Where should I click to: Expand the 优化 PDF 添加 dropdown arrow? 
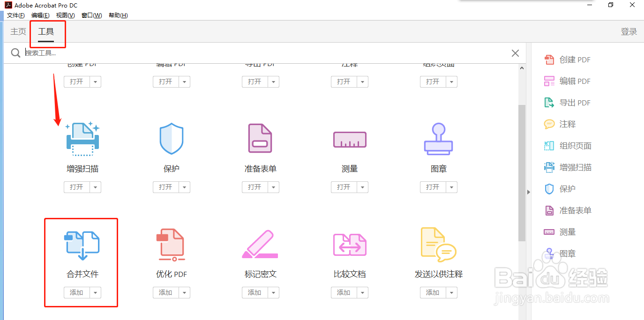185,292
